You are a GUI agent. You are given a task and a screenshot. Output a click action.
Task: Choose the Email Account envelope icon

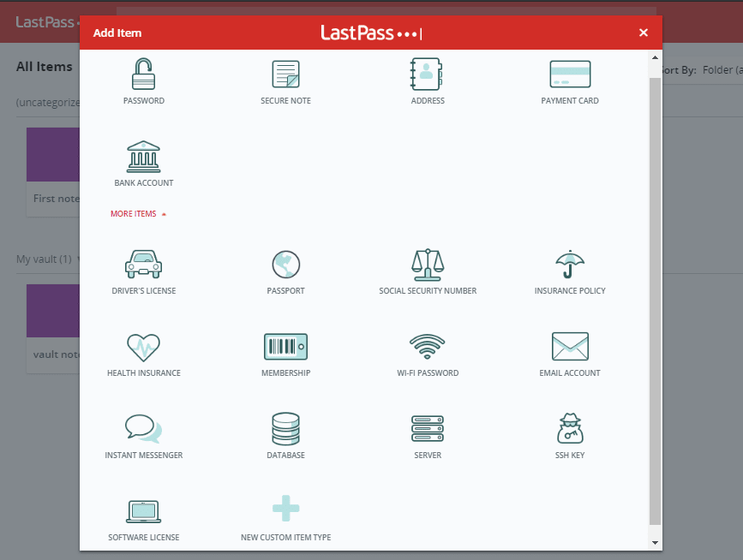coord(570,346)
